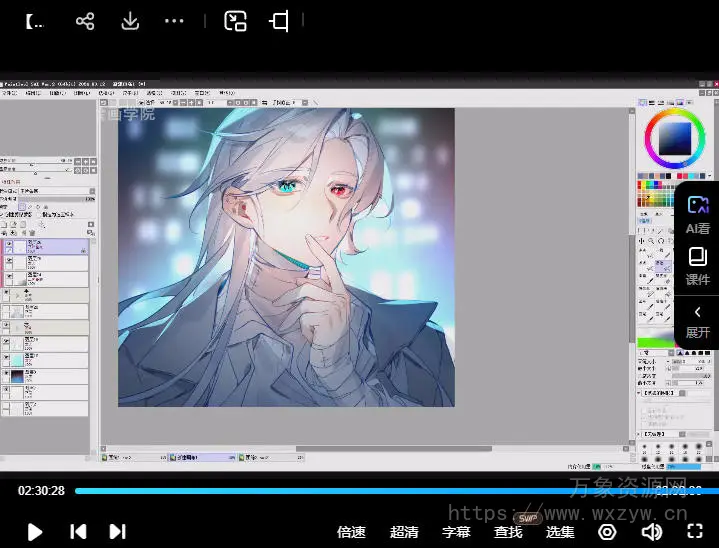Open the 课件 courseware panel
719x548 pixels.
697,266
